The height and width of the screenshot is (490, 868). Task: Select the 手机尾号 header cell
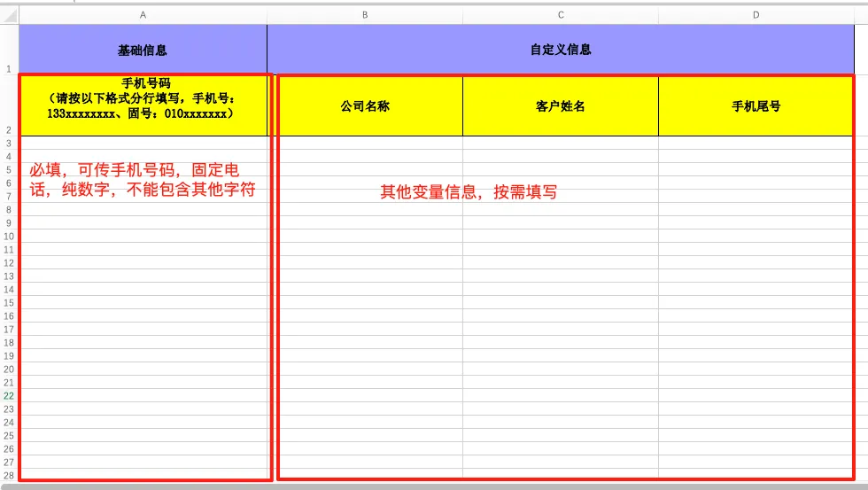(x=756, y=106)
